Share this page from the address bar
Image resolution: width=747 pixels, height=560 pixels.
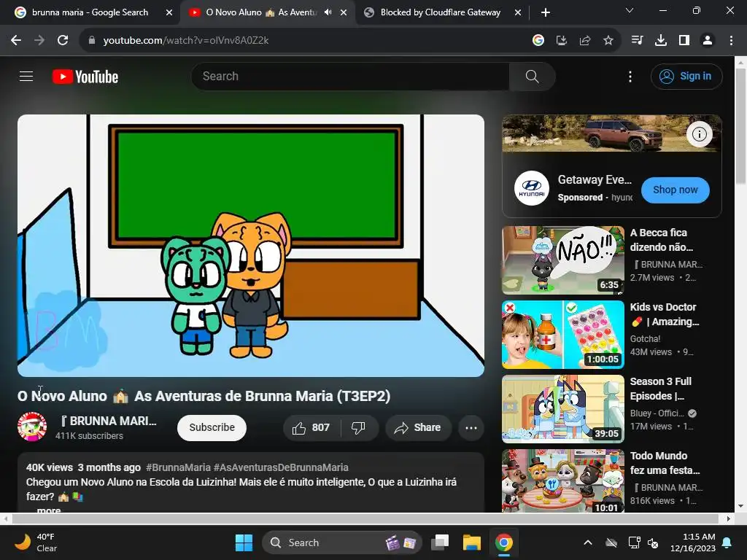(585, 41)
